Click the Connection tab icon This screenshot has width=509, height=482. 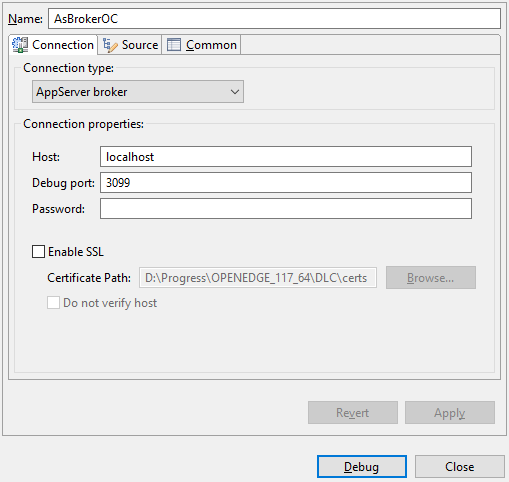point(20,45)
